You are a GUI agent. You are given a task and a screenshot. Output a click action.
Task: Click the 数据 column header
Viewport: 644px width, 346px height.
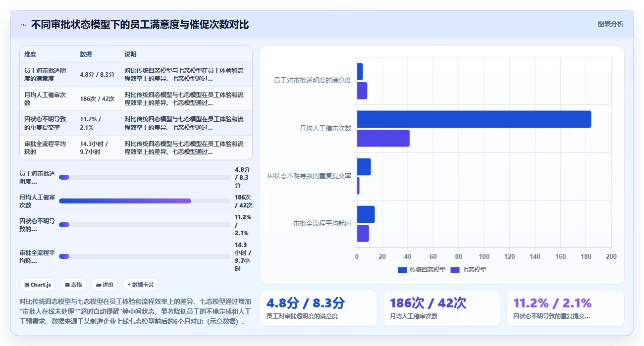[x=86, y=54]
